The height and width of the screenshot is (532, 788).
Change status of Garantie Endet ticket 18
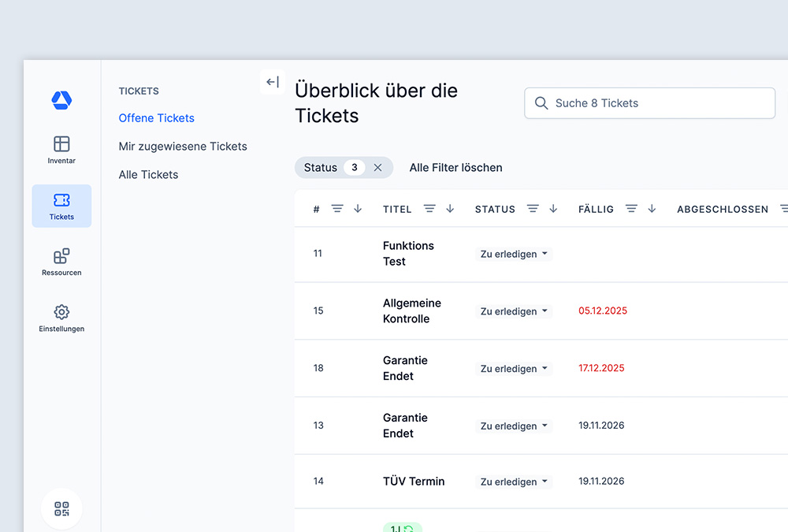[514, 368]
